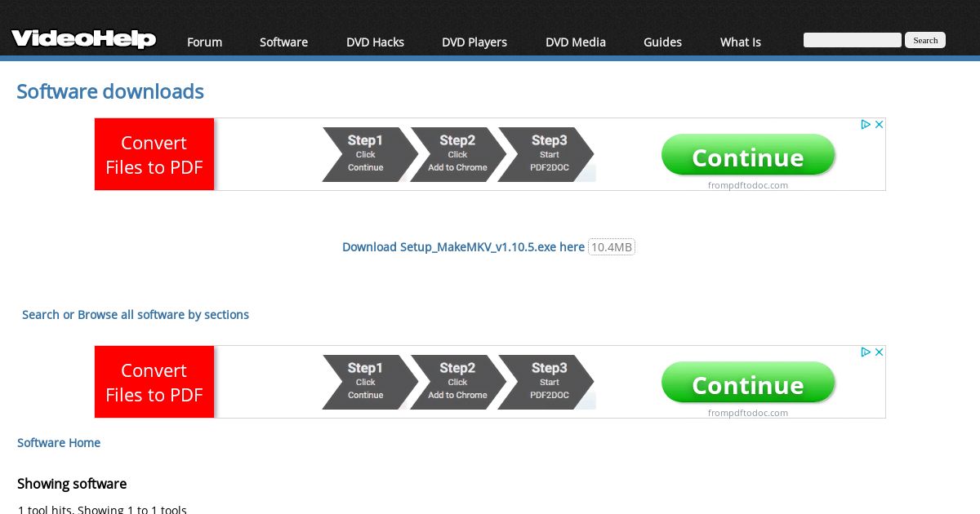Open AdChoices triangle icon on bottom ad
The height and width of the screenshot is (514, 980).
click(866, 352)
